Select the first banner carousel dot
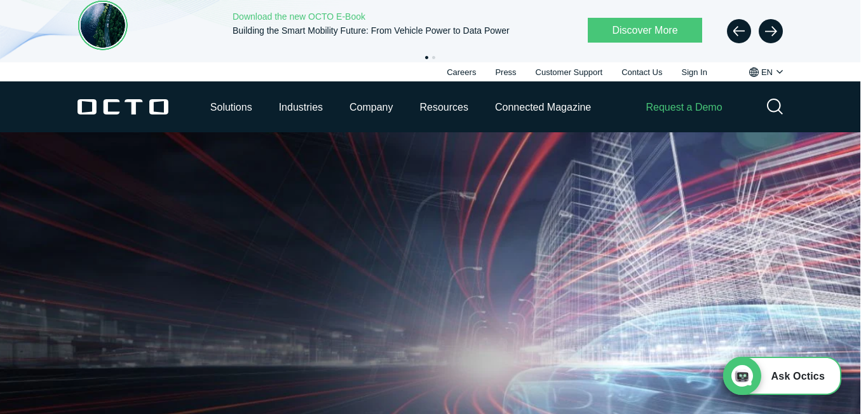Viewport: 868px width, 414px height. coord(426,57)
